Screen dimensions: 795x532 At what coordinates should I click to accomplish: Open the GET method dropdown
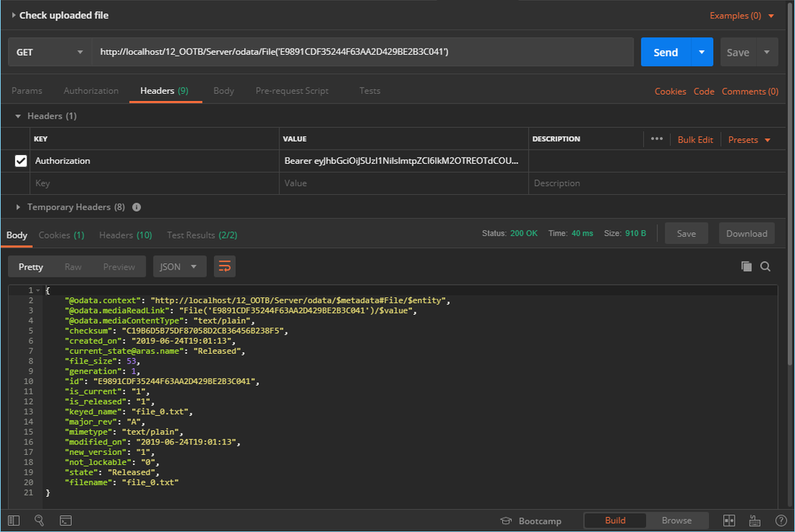coord(49,52)
